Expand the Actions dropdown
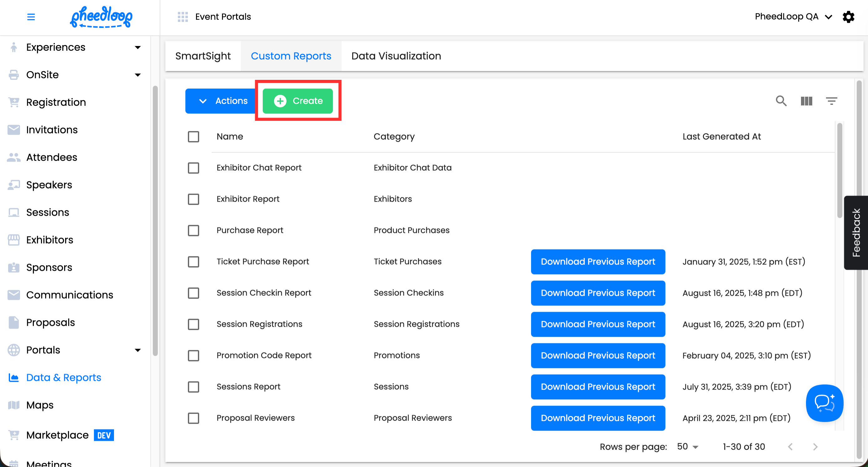The height and width of the screenshot is (467, 868). 223,101
